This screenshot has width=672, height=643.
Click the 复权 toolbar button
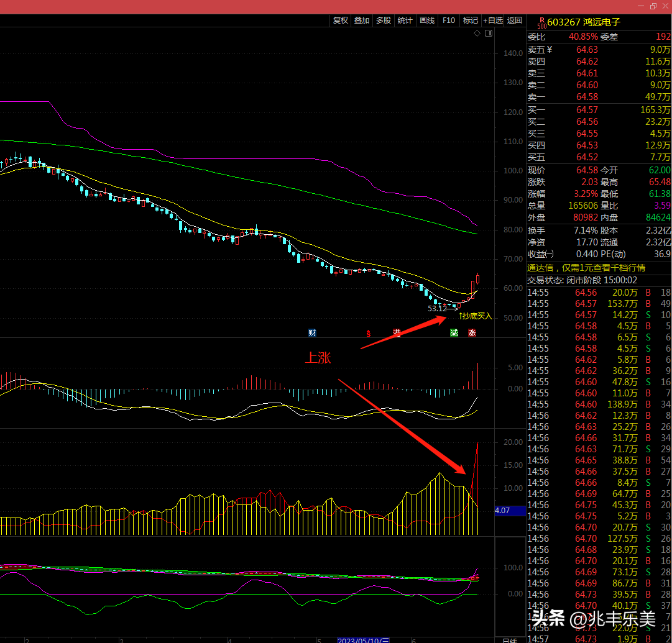tap(340, 21)
